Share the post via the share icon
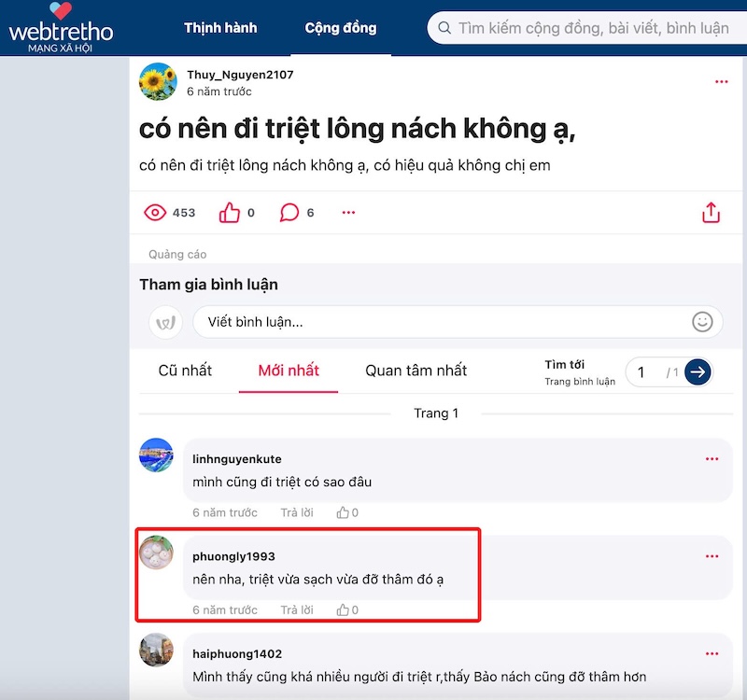Screen dimensions: 747x700 pyautogui.click(x=712, y=212)
